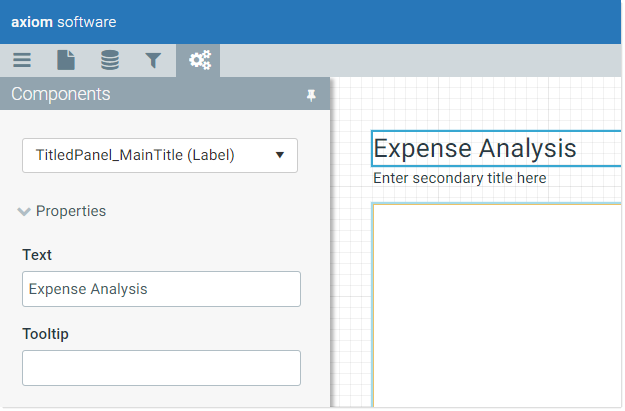Open the TitledPanel_MainTitle (Label) combo box
The width and height of the screenshot is (625, 411).
click(x=160, y=156)
